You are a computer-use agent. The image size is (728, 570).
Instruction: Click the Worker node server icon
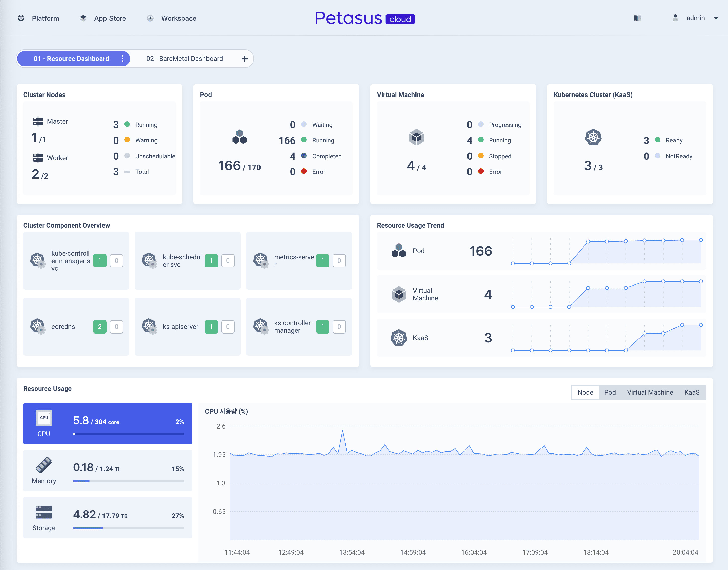(38, 158)
